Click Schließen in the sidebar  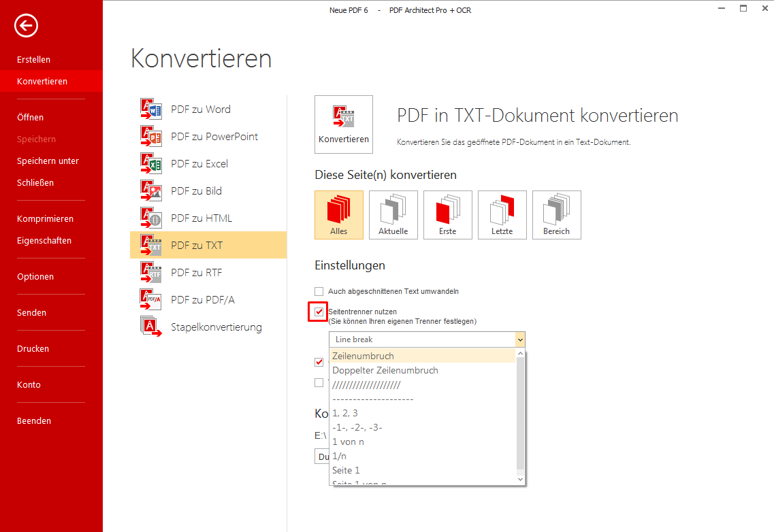tap(51, 182)
